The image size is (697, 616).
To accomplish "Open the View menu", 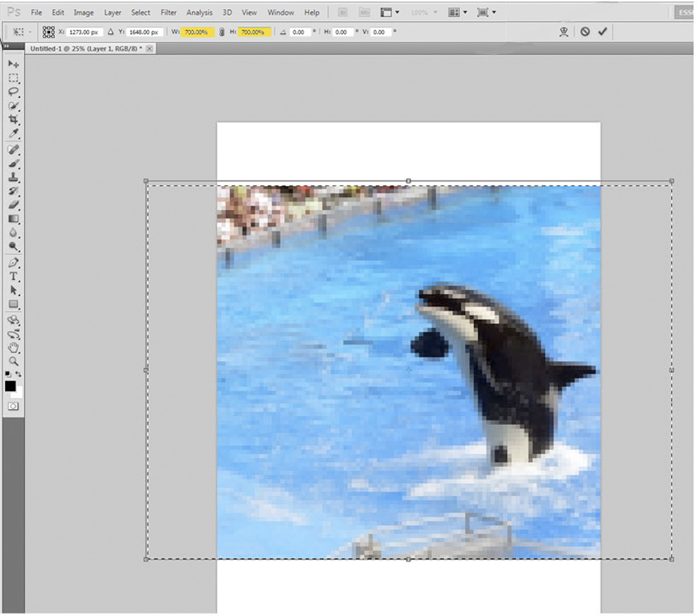I will [x=249, y=13].
